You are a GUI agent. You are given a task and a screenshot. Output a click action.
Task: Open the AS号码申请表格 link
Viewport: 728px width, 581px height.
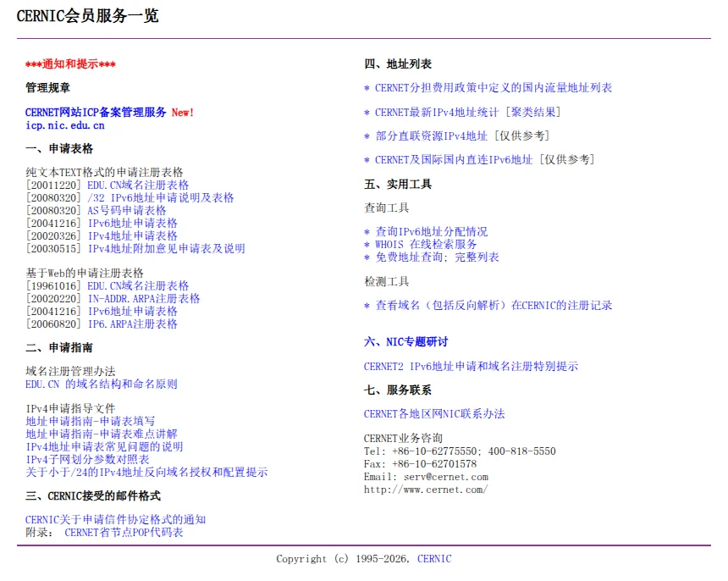[127, 210]
